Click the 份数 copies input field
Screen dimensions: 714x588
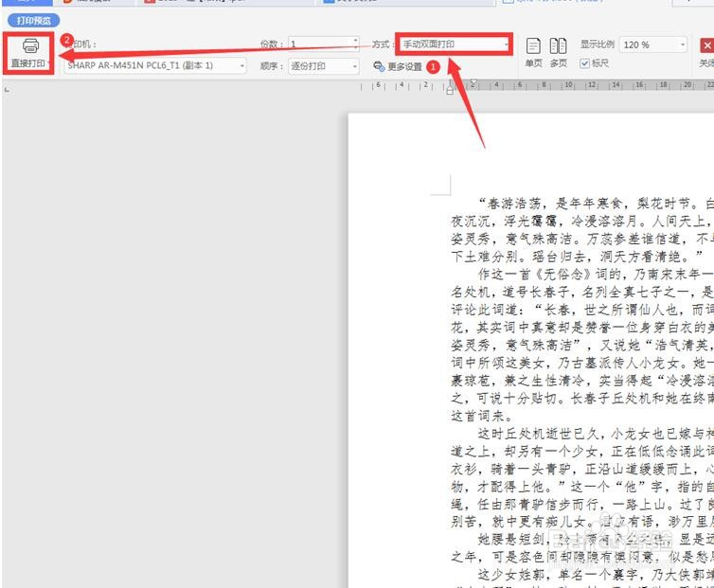321,45
